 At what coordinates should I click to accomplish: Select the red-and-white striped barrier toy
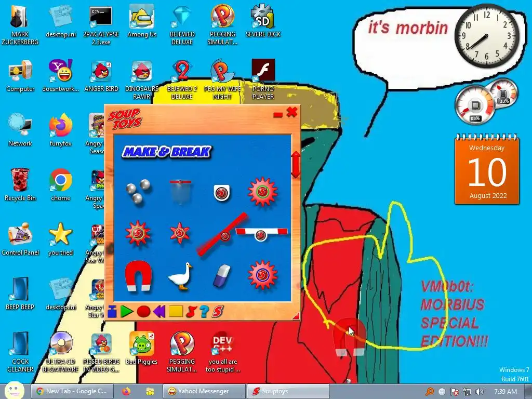pos(262,234)
